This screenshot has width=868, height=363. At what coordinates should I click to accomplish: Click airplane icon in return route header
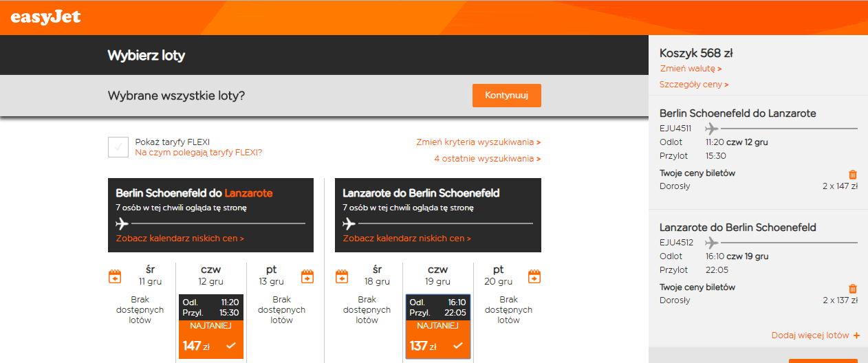point(349,223)
